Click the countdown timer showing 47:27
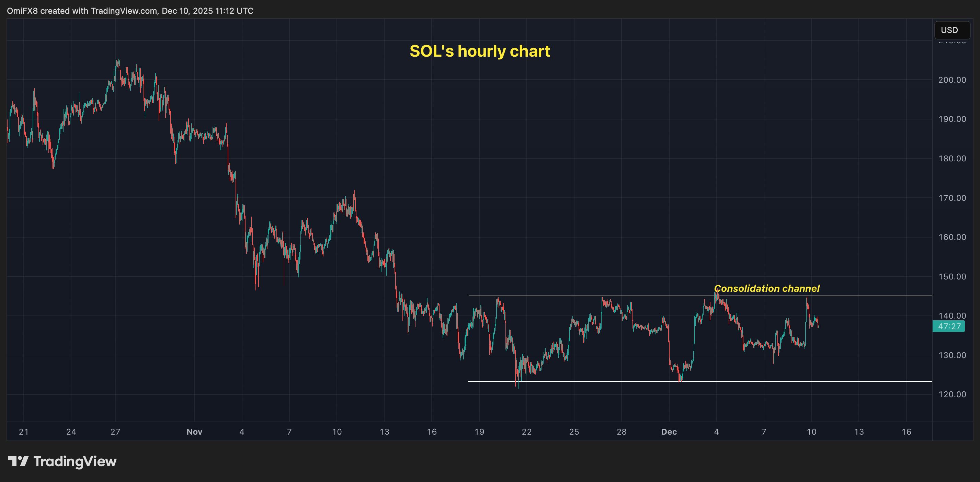The height and width of the screenshot is (482, 980). 949,326
